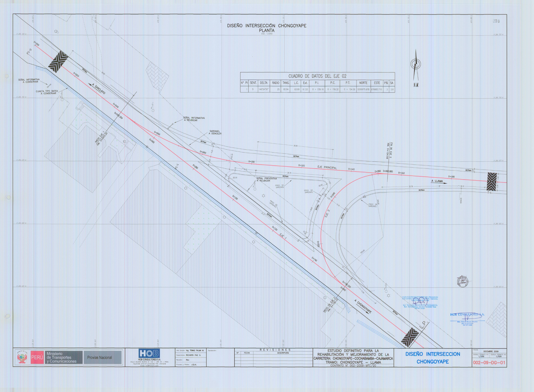Click the page number 258
This screenshot has width=534, height=392.
point(496,21)
